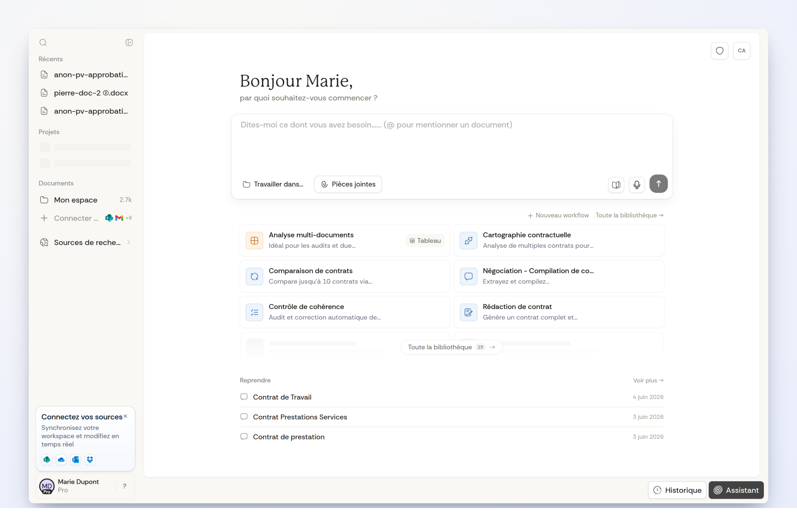Click the SharePoint icon beside Connecter
This screenshot has height=532, width=797.
[x=109, y=218]
